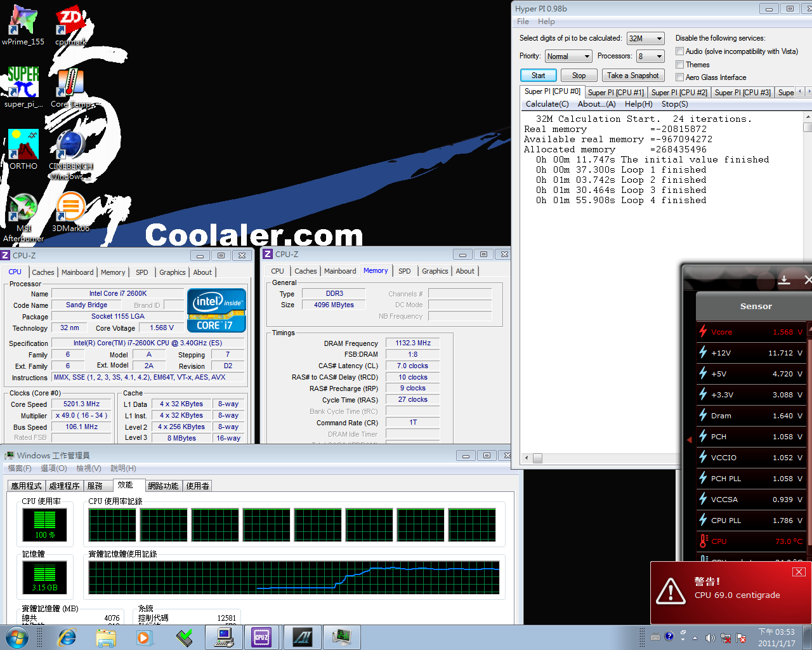Open the Calculate(C) menu in Super PI
This screenshot has width=812, height=650.
[x=547, y=104]
